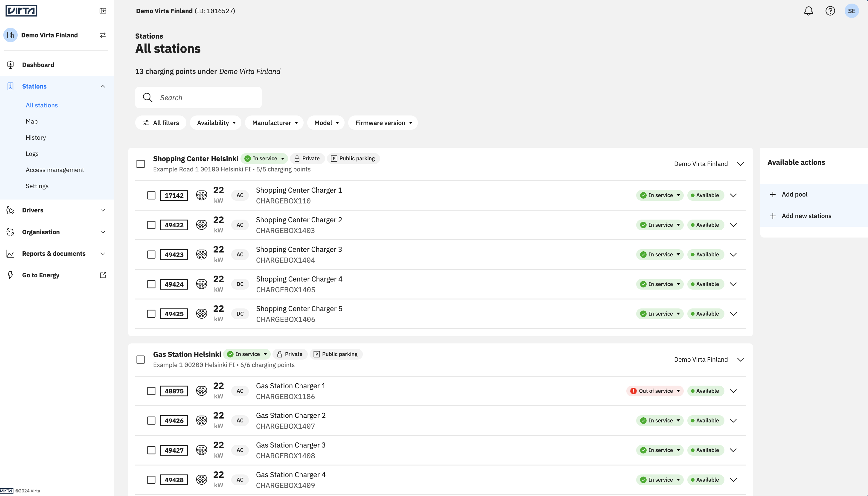The image size is (868, 496).
Task: Open the Firmware version filter dropdown
Action: point(383,123)
